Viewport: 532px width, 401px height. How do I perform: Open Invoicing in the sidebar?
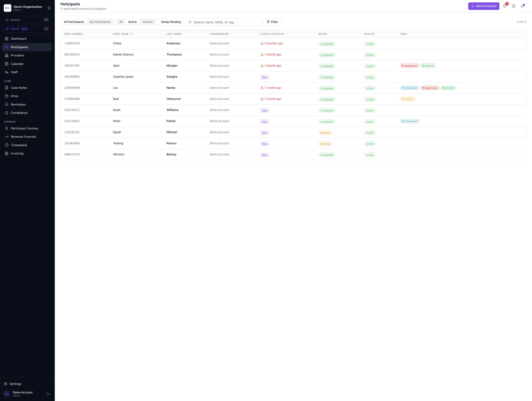[x=27, y=153]
